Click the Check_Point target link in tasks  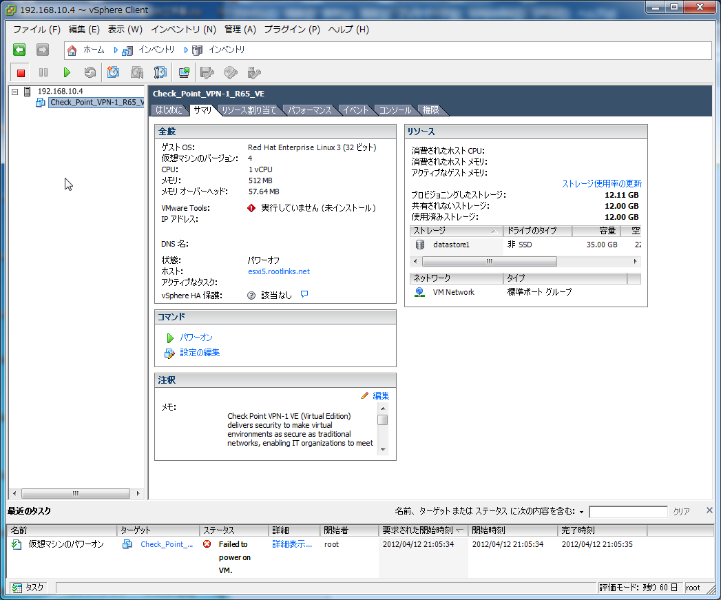pyautogui.click(x=166, y=544)
